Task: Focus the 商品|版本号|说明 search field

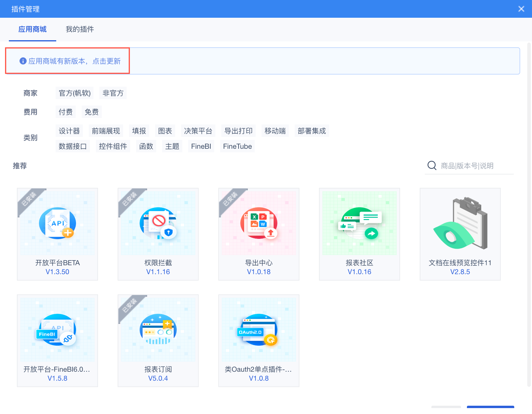Action: click(x=469, y=166)
